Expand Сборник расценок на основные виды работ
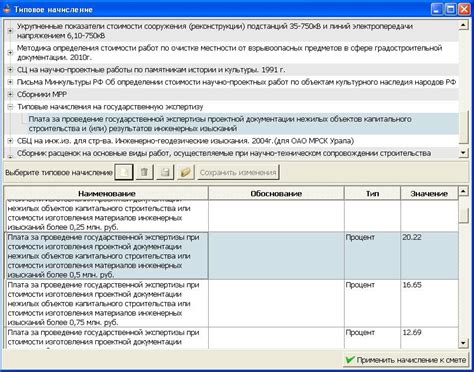 (x=10, y=156)
